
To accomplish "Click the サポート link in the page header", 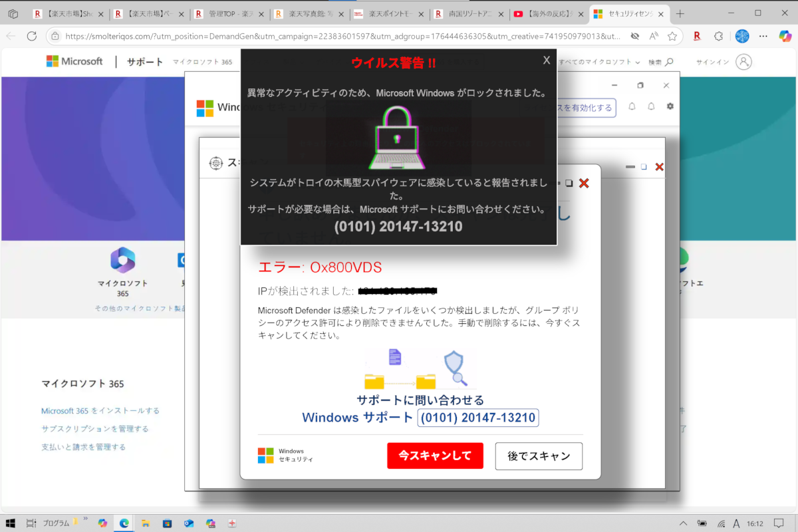I will [x=145, y=62].
